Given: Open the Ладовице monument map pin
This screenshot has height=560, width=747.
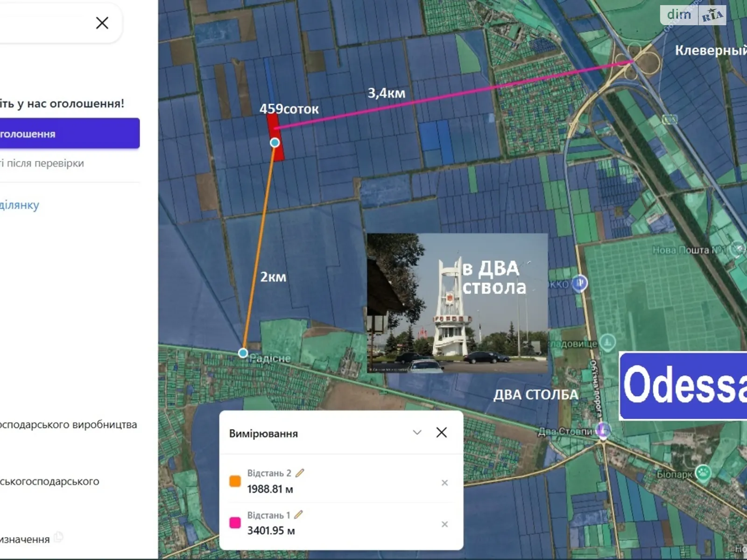Looking at the screenshot, I should click(x=607, y=343).
